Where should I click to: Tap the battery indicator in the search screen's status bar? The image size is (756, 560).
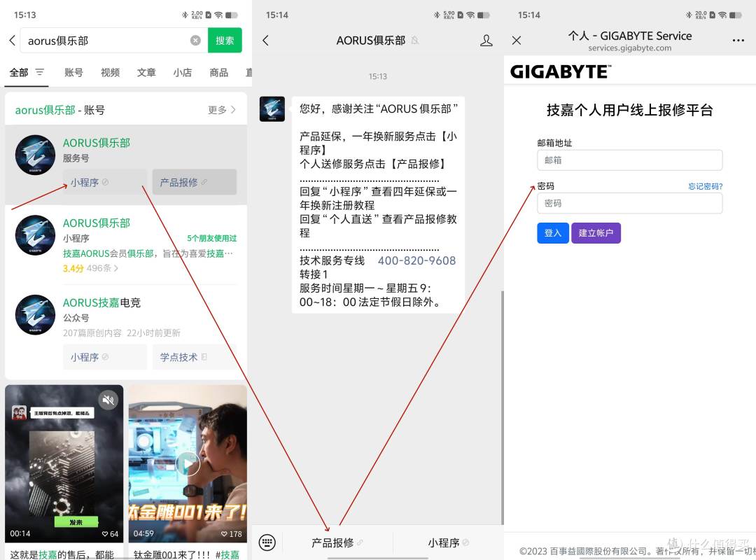232,15
